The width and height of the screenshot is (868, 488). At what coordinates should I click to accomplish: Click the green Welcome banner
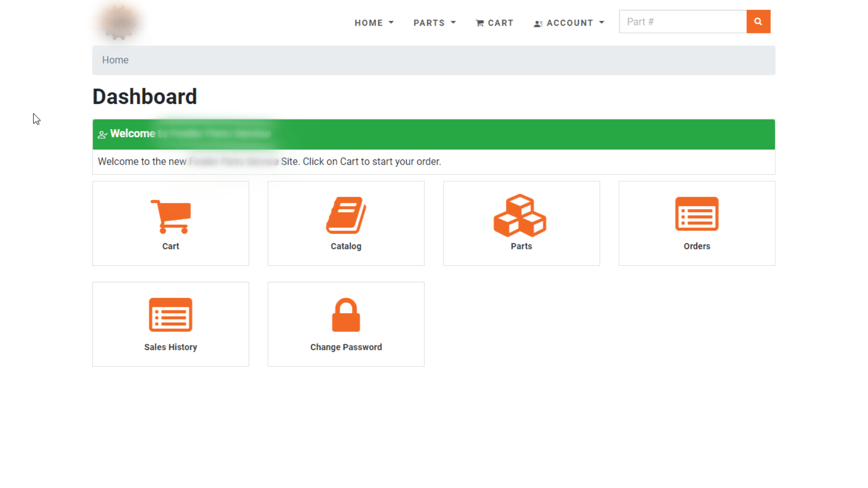point(434,134)
